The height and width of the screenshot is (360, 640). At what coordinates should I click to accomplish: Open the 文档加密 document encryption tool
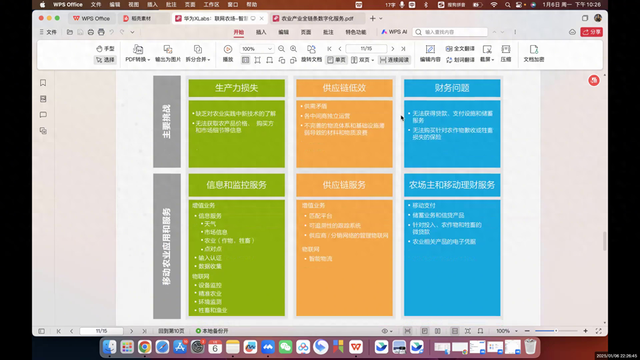click(x=534, y=53)
